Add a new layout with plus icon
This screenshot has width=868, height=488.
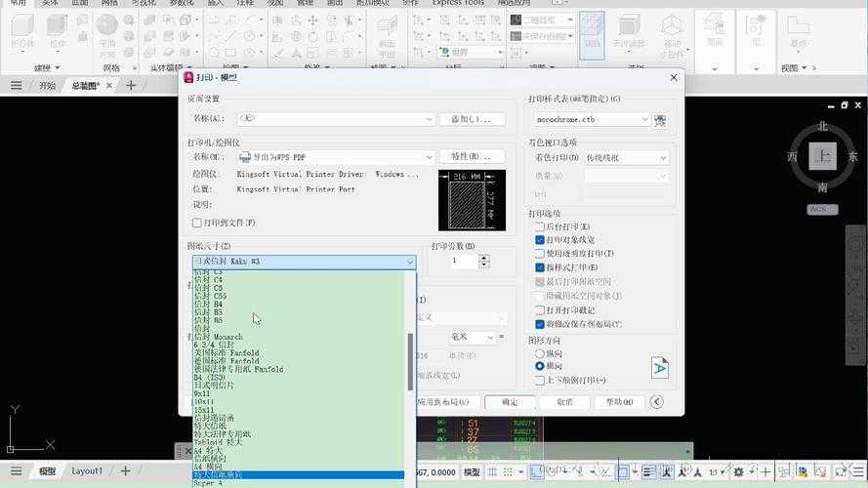(x=125, y=470)
